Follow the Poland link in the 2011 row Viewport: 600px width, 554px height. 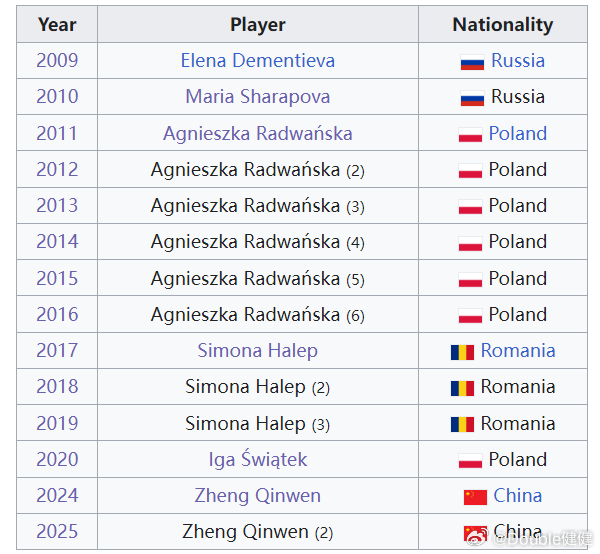pyautogui.click(x=518, y=134)
